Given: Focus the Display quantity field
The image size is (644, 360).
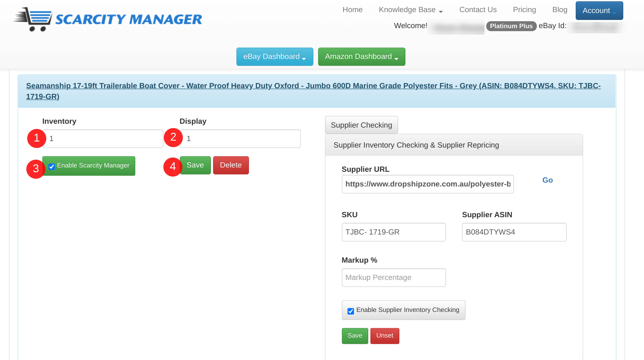Looking at the screenshot, I should [240, 138].
